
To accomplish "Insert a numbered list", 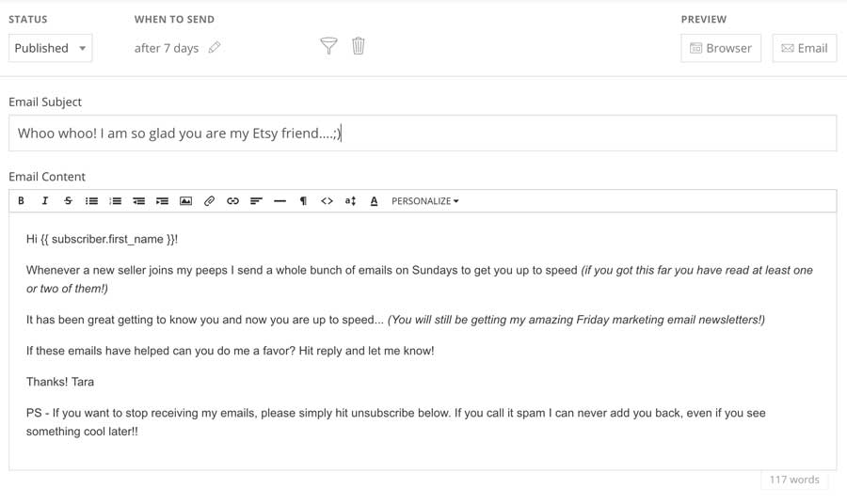I will click(x=115, y=200).
